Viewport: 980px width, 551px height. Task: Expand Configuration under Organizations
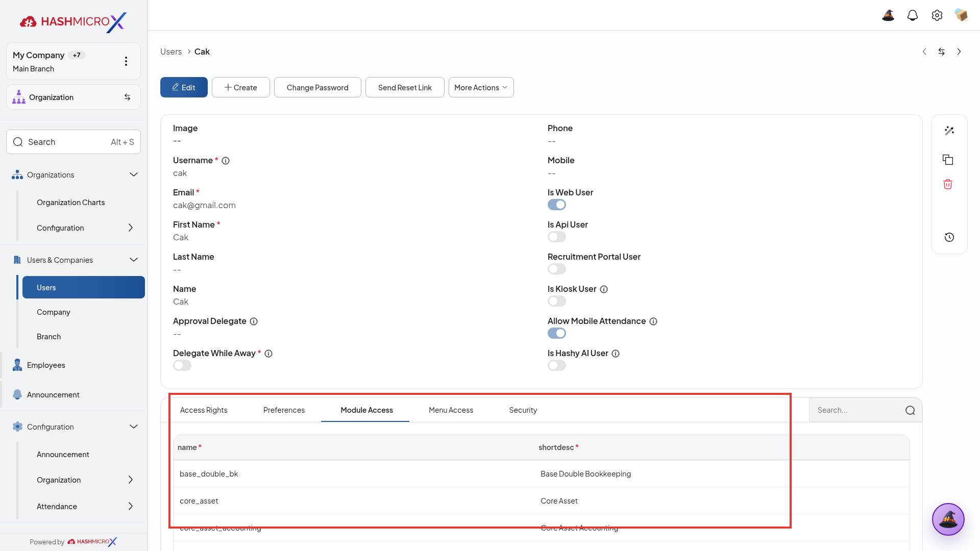[x=131, y=228]
